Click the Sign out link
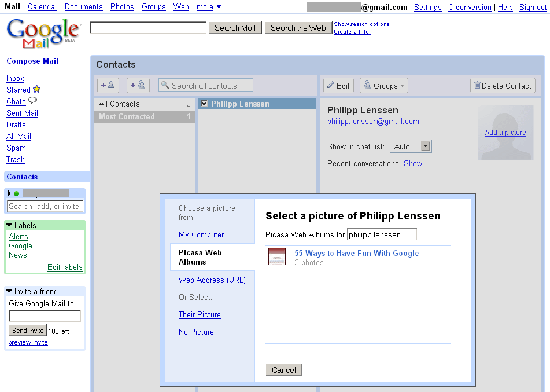The image size is (550, 392). click(x=533, y=7)
